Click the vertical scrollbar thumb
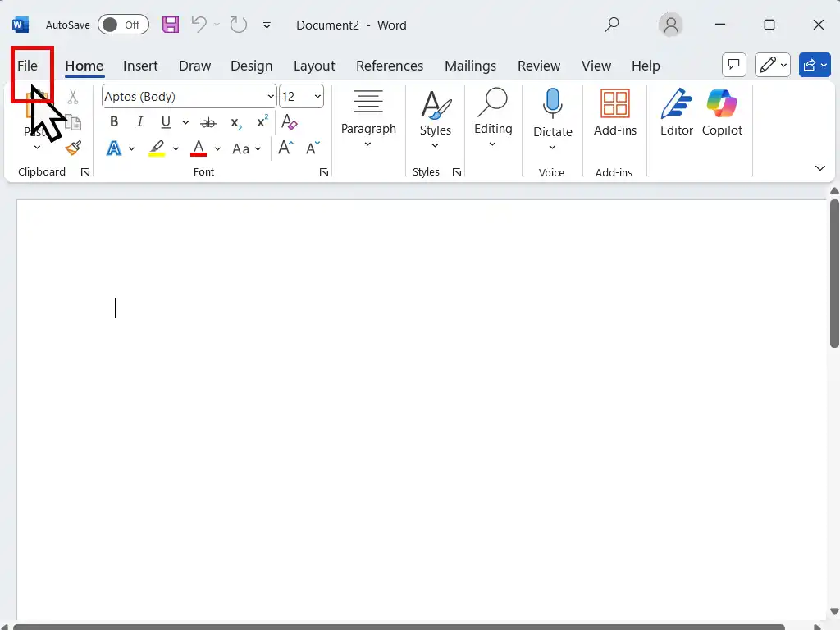Viewport: 840px width, 630px height. (x=834, y=271)
